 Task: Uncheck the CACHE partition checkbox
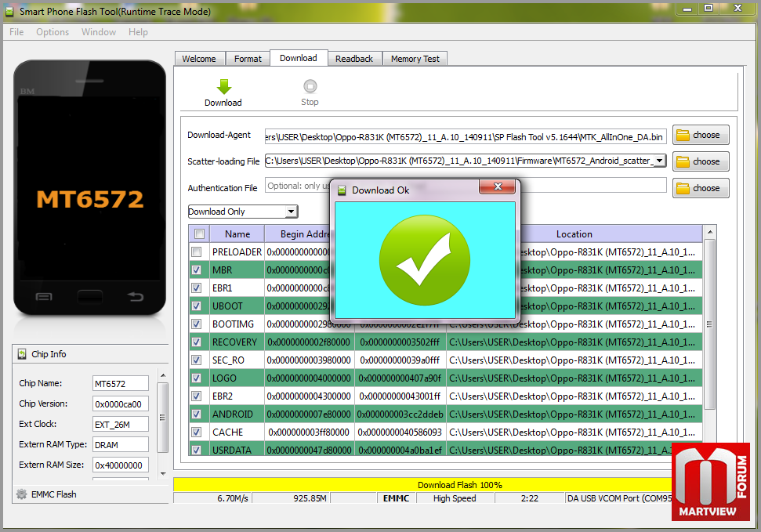click(196, 432)
